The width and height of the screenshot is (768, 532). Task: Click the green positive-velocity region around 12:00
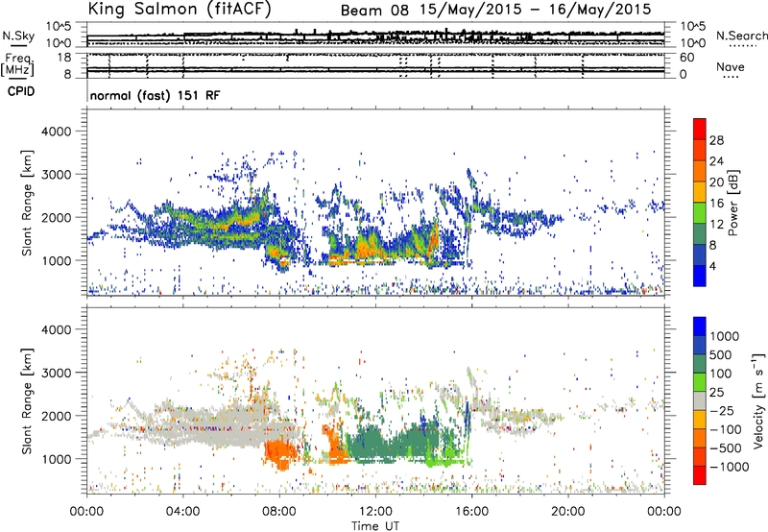click(x=392, y=441)
